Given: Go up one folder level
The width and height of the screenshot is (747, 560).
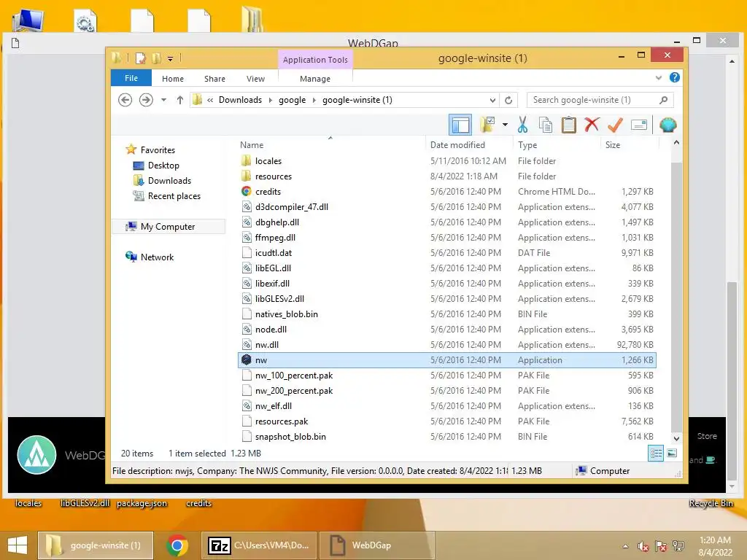Looking at the screenshot, I should pyautogui.click(x=179, y=100).
